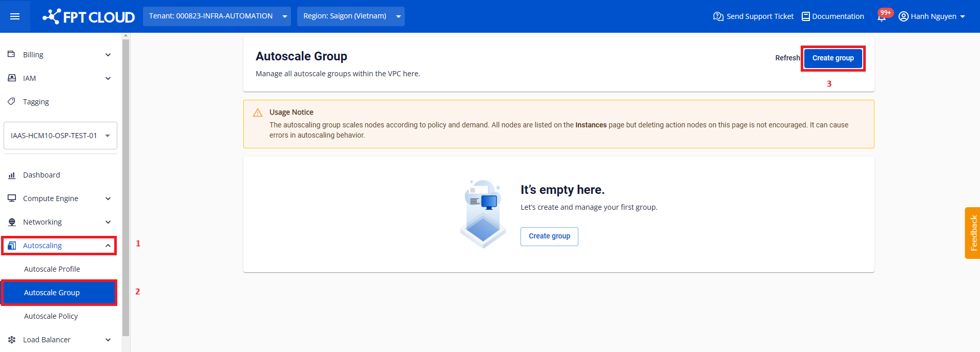Click the Billing sidebar icon
The image size is (980, 352).
(11, 54)
